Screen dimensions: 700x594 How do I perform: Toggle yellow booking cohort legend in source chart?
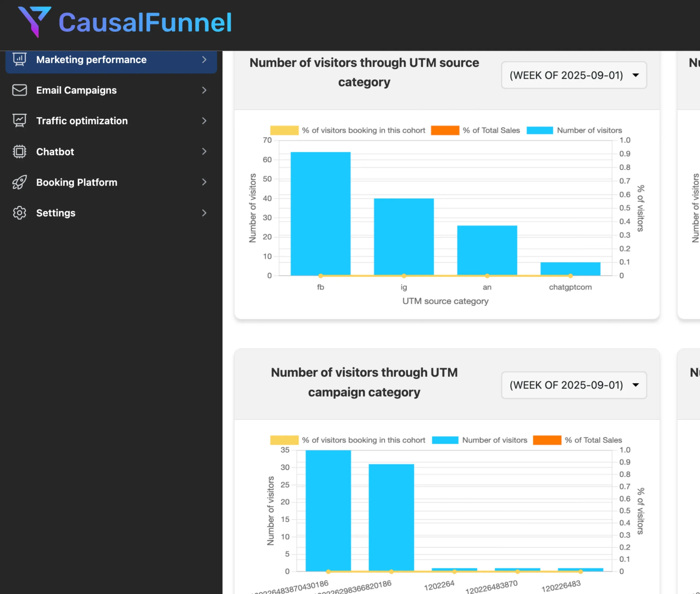284,130
